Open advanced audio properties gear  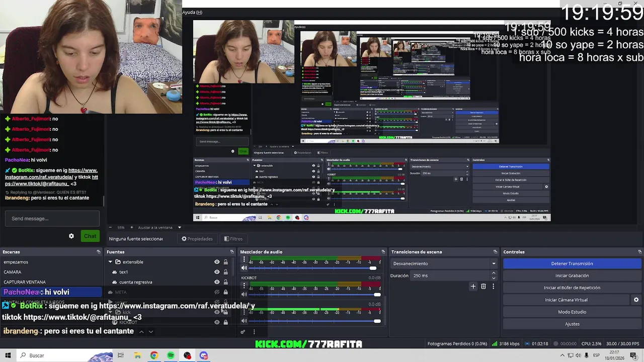pos(243,332)
